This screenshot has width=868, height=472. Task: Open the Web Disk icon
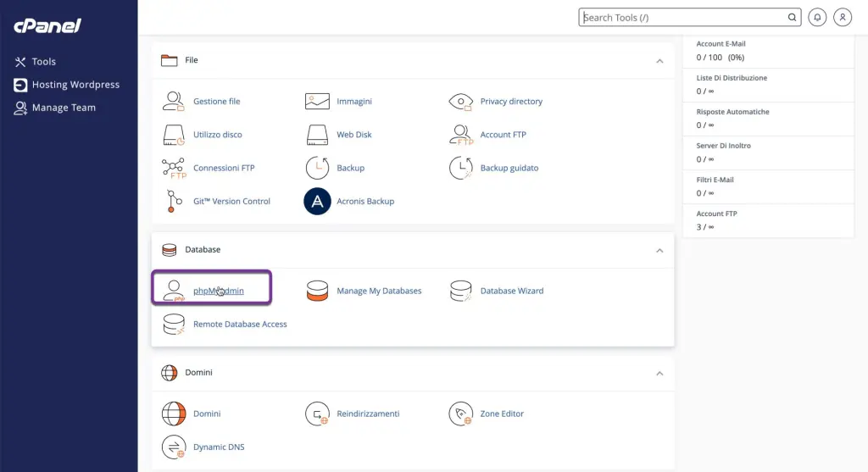coord(317,135)
